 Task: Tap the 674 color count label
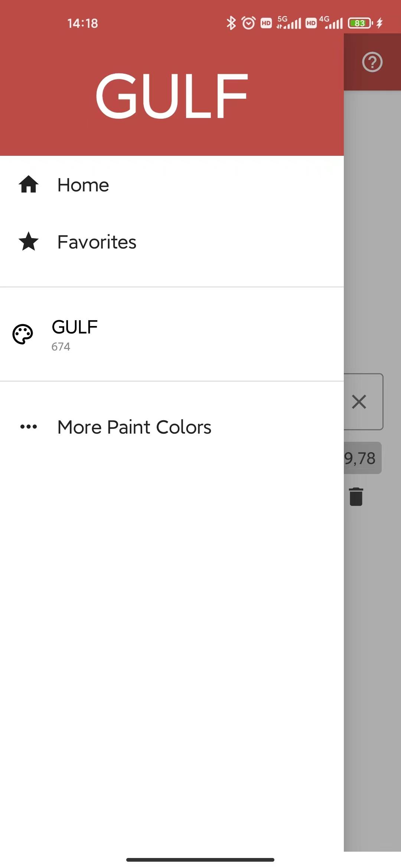(61, 346)
